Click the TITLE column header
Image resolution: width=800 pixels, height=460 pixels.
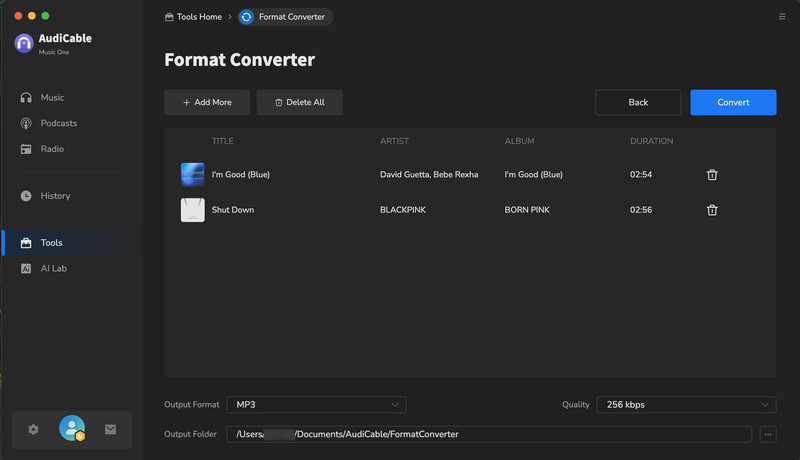point(223,141)
